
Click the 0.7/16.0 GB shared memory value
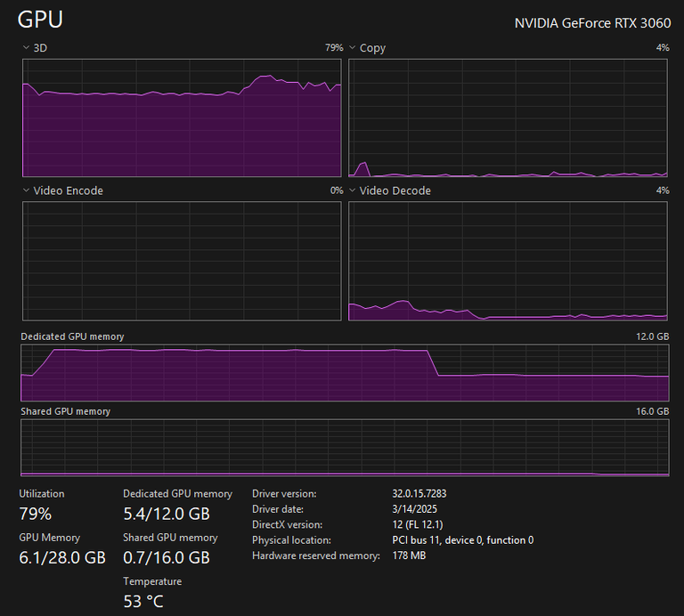point(167,557)
